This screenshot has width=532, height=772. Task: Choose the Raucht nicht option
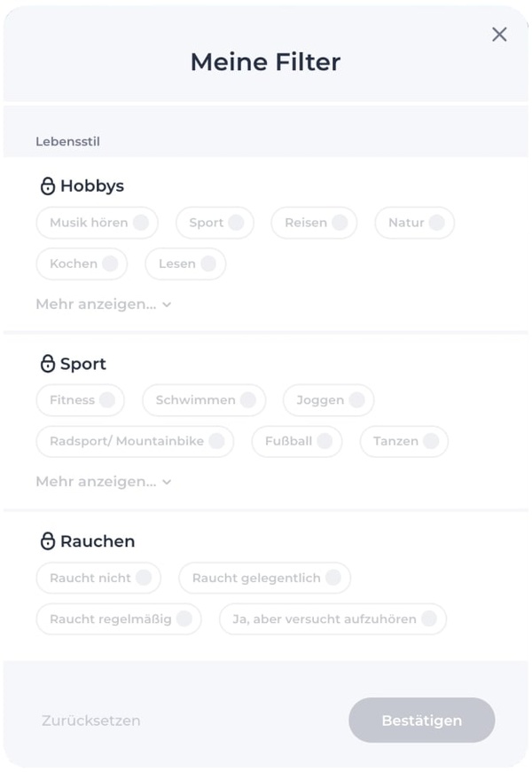(98, 578)
